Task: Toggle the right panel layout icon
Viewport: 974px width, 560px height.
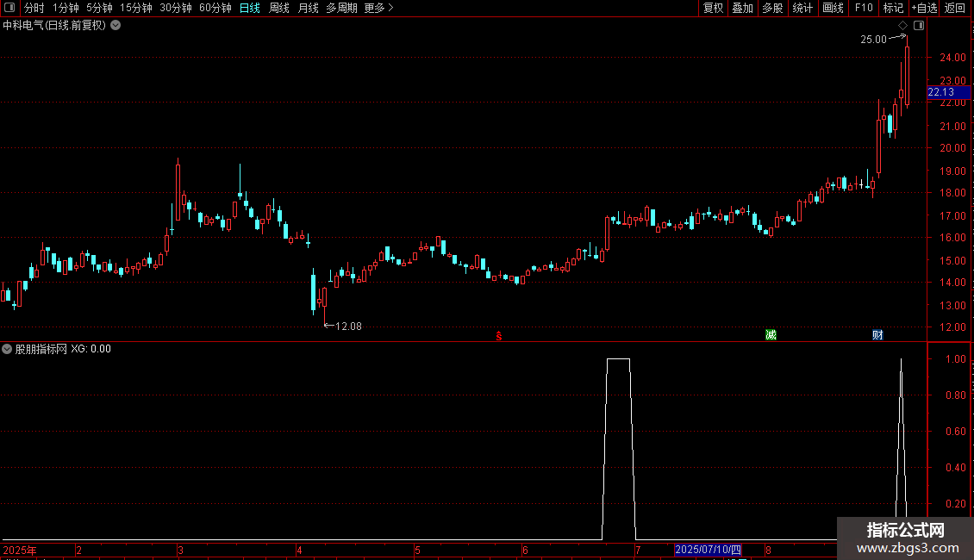Action: pos(919,26)
